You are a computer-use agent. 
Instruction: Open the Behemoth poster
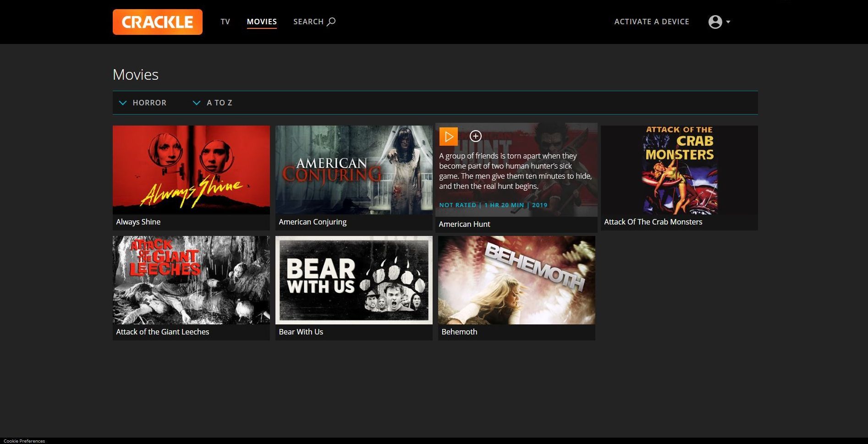(516, 280)
